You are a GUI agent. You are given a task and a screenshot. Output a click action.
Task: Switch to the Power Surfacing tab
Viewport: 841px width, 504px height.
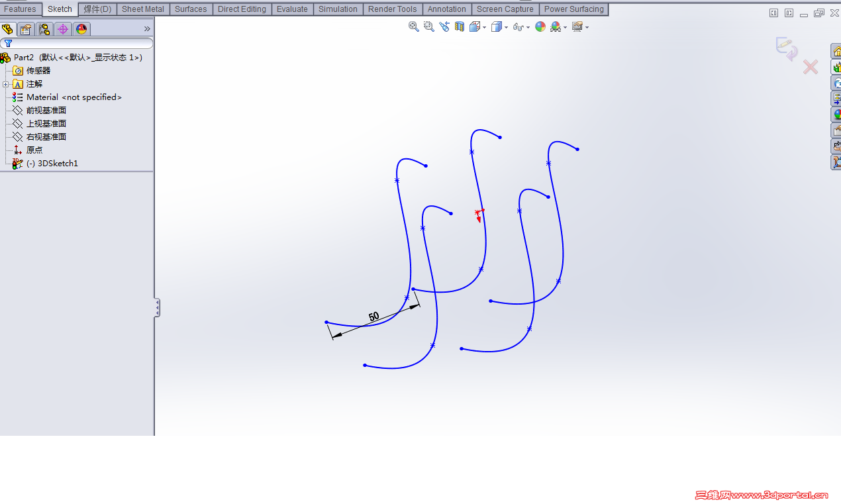(574, 9)
